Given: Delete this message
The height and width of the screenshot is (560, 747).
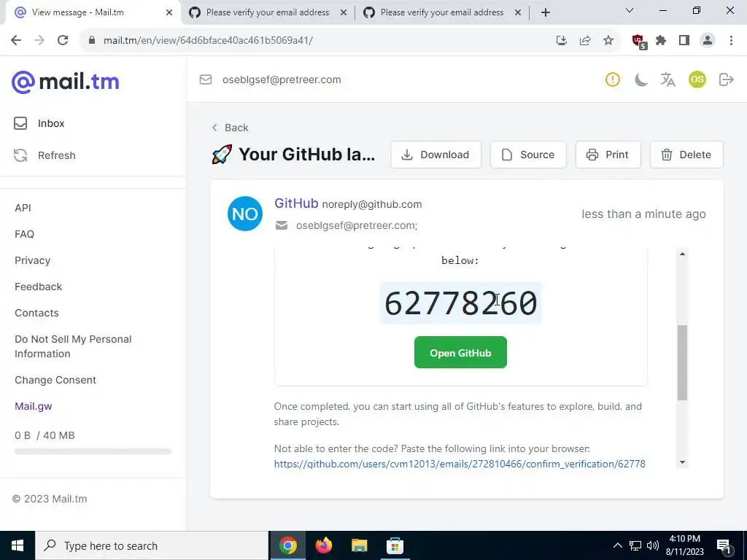Looking at the screenshot, I should coord(686,155).
